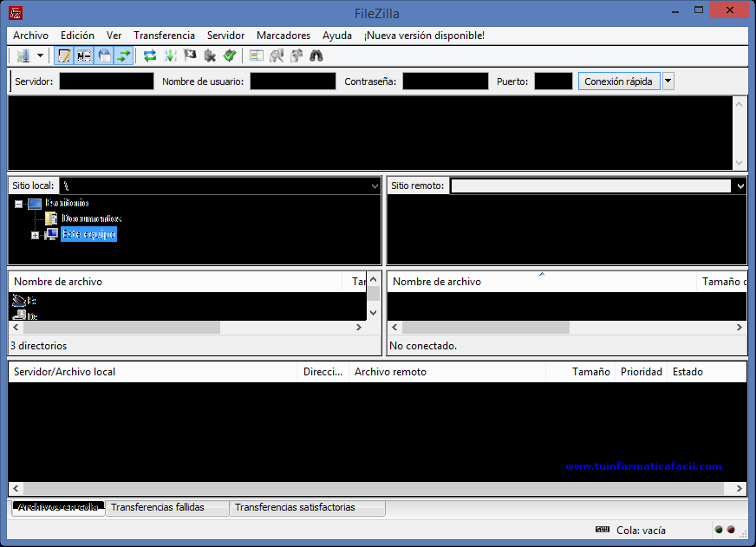Sort remote list by Nombre de archivo

(542, 282)
